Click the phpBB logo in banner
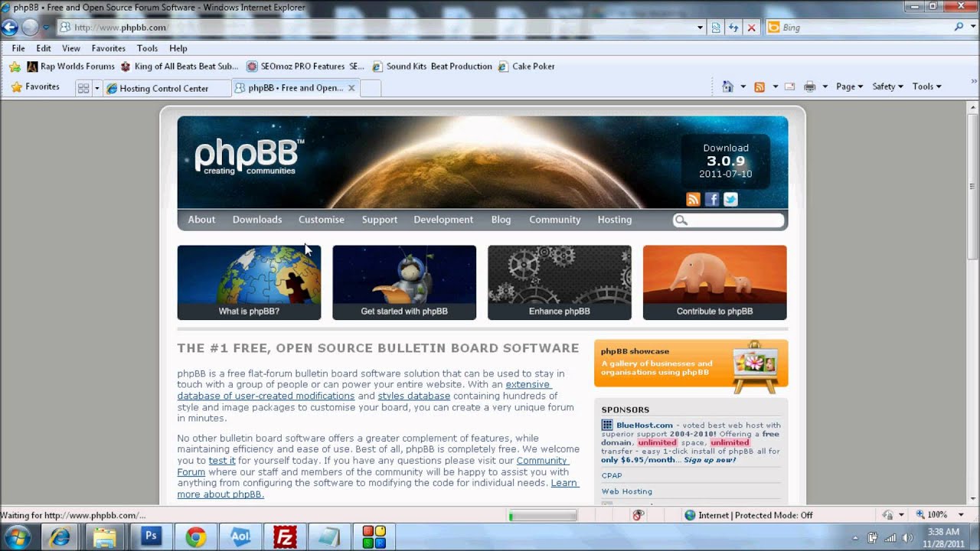Viewport: 980px width, 551px height. click(x=249, y=157)
